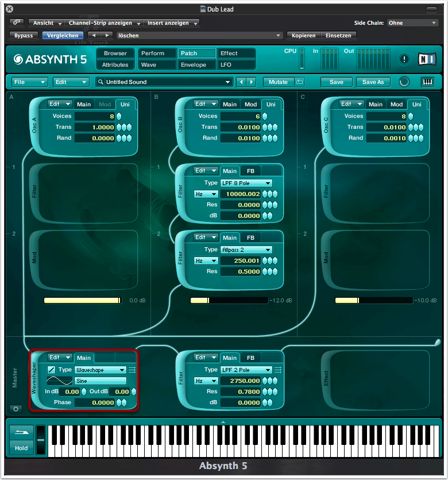Image resolution: width=448 pixels, height=480 pixels.
Task: Open the Mod tab in Osc B
Action: pyautogui.click(x=251, y=105)
